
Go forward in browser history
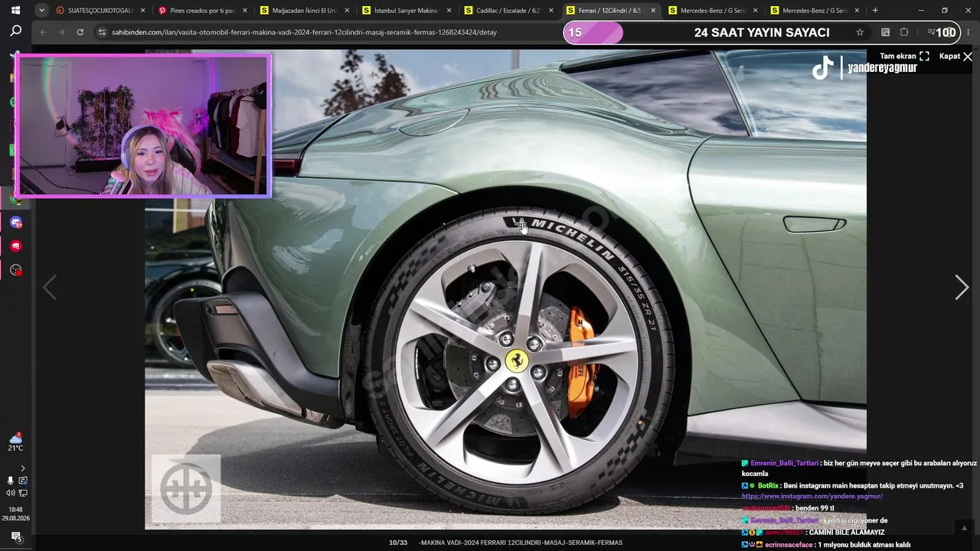click(x=61, y=32)
